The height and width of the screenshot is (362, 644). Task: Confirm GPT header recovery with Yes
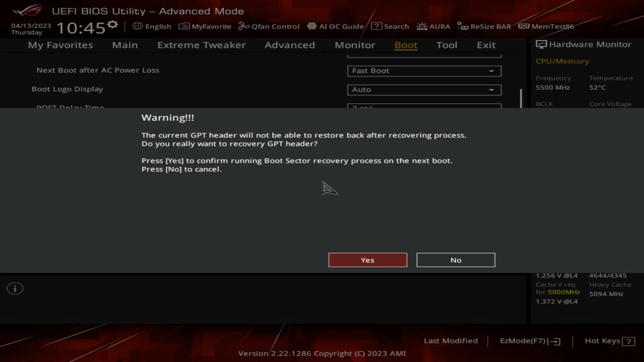[x=368, y=260]
